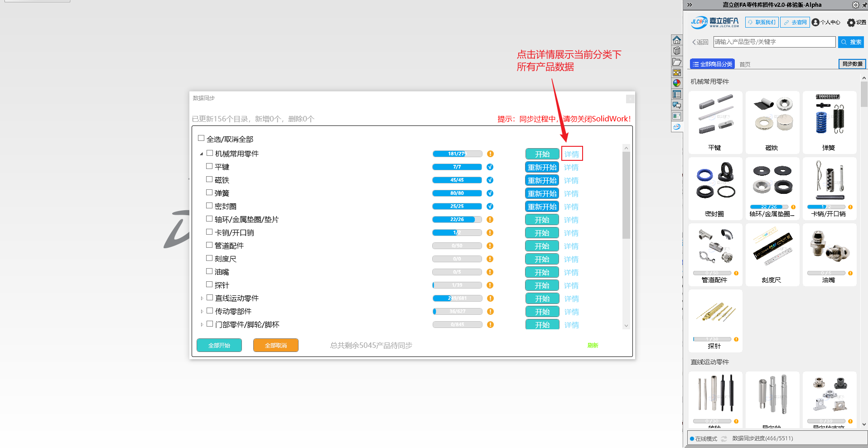Screen dimensions: 868x448
Task: Toggle the 全选/取消全部 checkbox
Action: pos(201,138)
